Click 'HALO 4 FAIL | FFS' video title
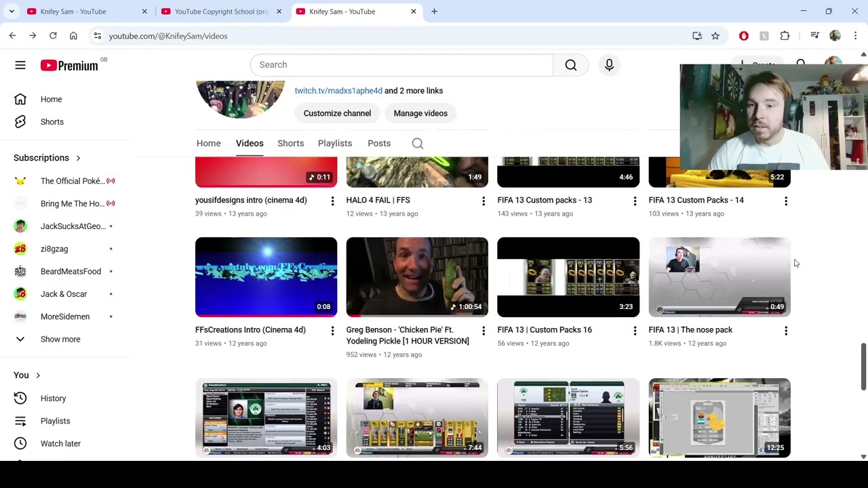Image resolution: width=868 pixels, height=488 pixels. pos(378,201)
